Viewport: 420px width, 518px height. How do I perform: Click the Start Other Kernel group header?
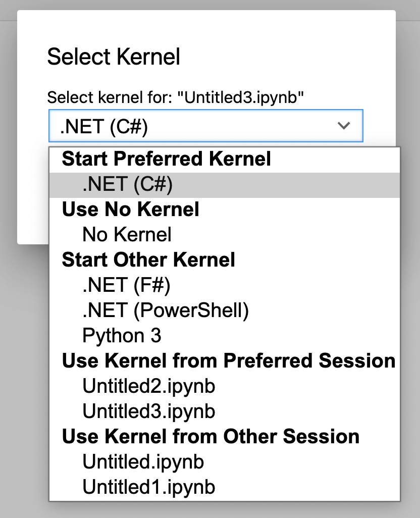[149, 260]
